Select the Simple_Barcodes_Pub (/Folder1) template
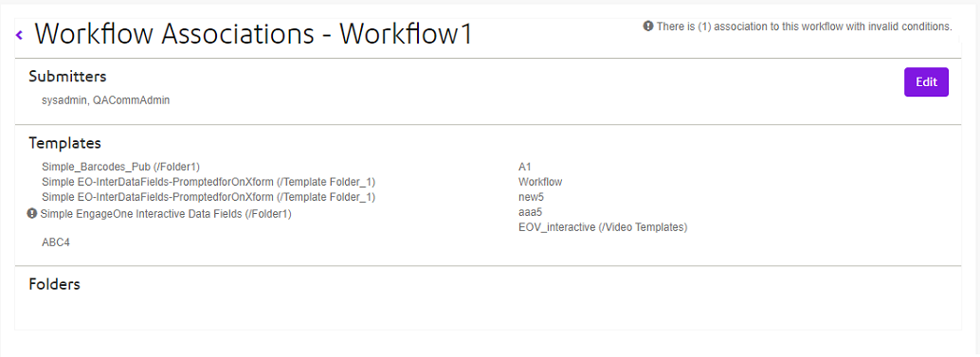Image resolution: width=980 pixels, height=357 pixels. (120, 167)
